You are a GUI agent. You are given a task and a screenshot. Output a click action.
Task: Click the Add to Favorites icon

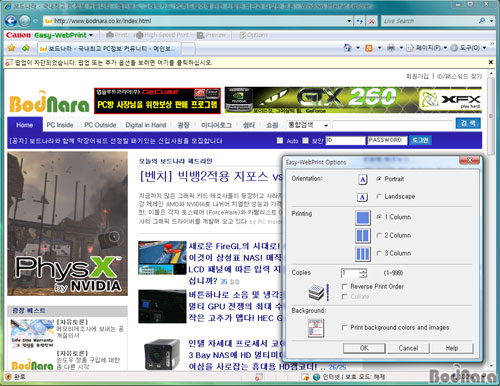click(x=26, y=48)
